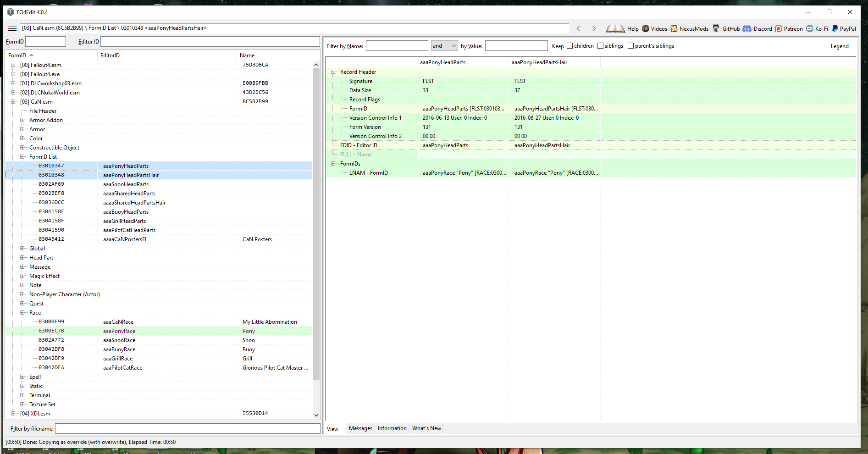Click the 2016-08-27 Version Control value
Screen dimensions: 868x454
tap(547, 118)
